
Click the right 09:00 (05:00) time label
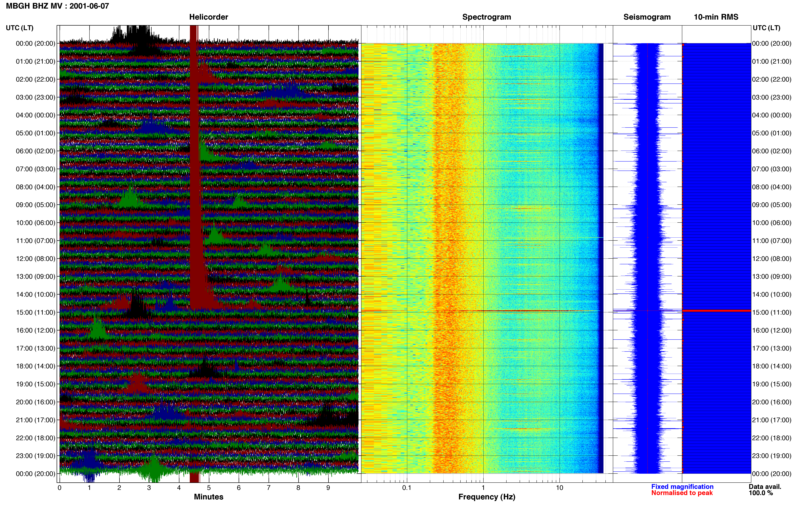(771, 205)
